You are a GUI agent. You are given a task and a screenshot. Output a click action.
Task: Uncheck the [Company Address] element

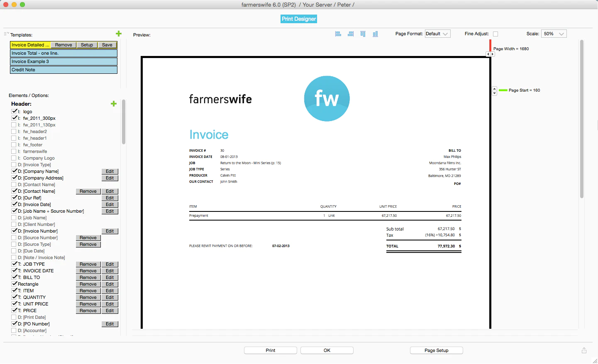click(14, 178)
